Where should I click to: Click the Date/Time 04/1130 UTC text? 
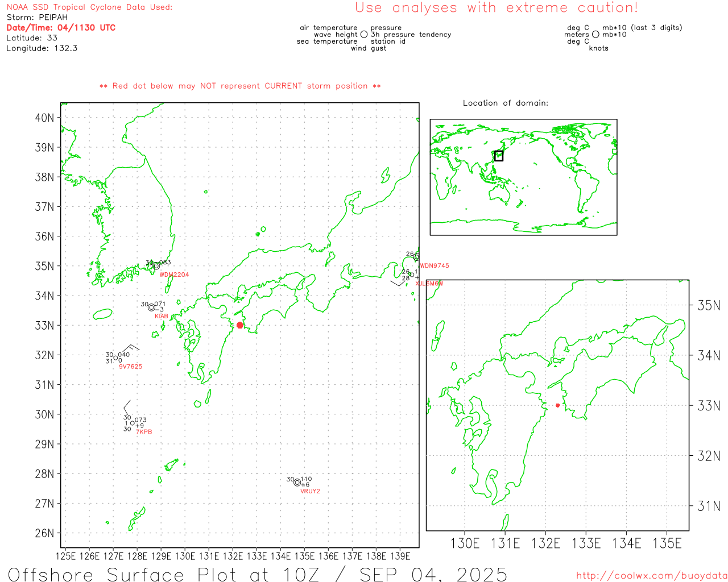point(61,28)
